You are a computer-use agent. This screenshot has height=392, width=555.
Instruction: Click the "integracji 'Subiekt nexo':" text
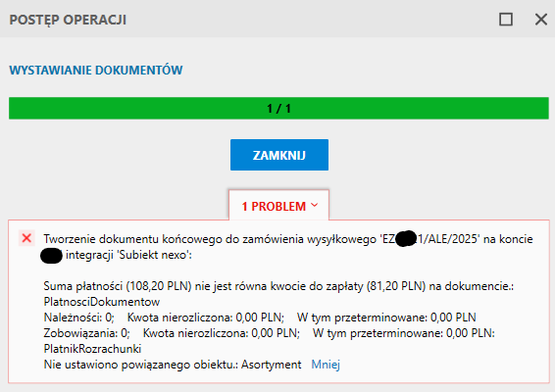tap(128, 255)
